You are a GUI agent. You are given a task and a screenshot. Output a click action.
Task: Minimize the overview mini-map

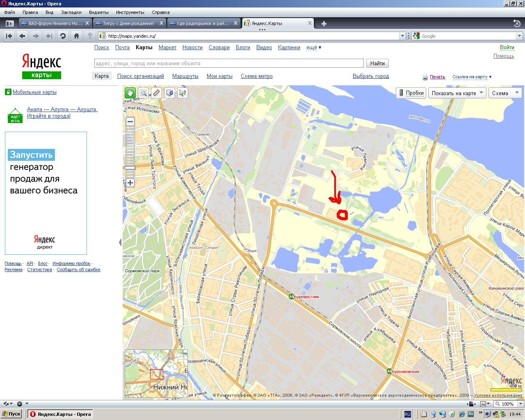point(185,352)
